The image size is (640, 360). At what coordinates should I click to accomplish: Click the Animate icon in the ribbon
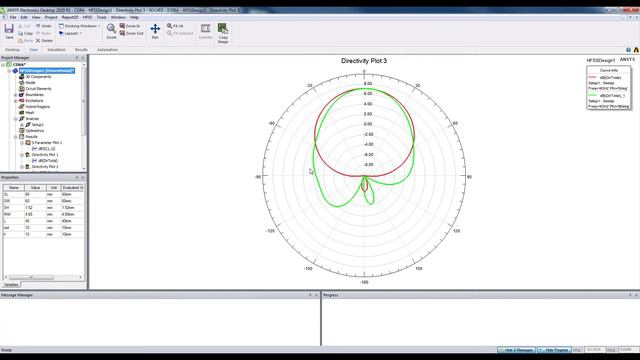coord(205,28)
